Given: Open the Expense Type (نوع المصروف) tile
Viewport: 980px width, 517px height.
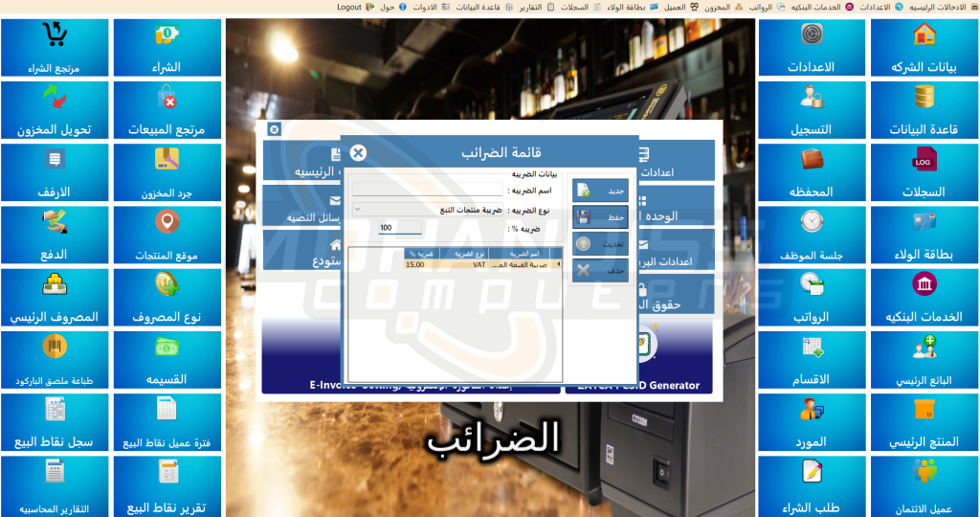Looking at the screenshot, I should pos(167,295).
